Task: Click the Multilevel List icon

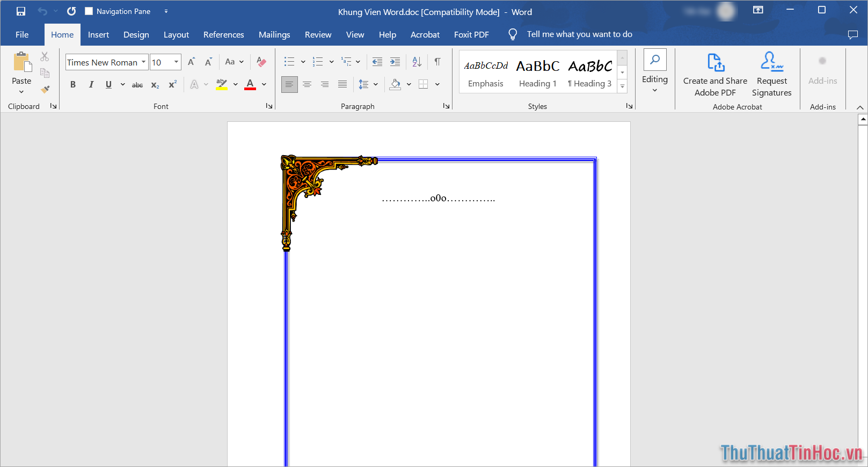Action: coord(346,62)
